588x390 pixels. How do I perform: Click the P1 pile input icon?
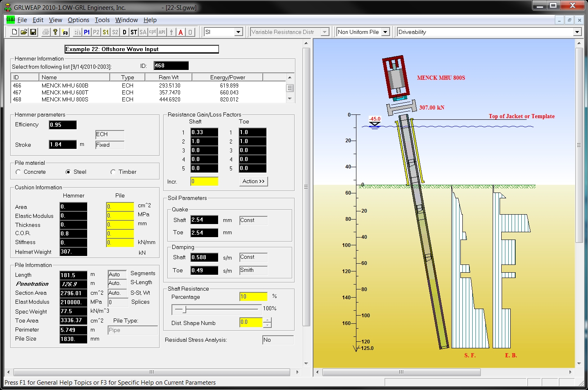(x=87, y=32)
